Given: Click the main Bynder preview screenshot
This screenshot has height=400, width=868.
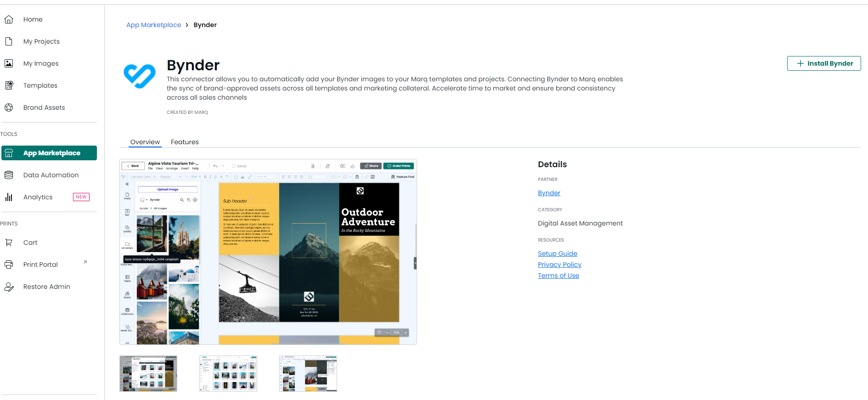Looking at the screenshot, I should pyautogui.click(x=268, y=252).
